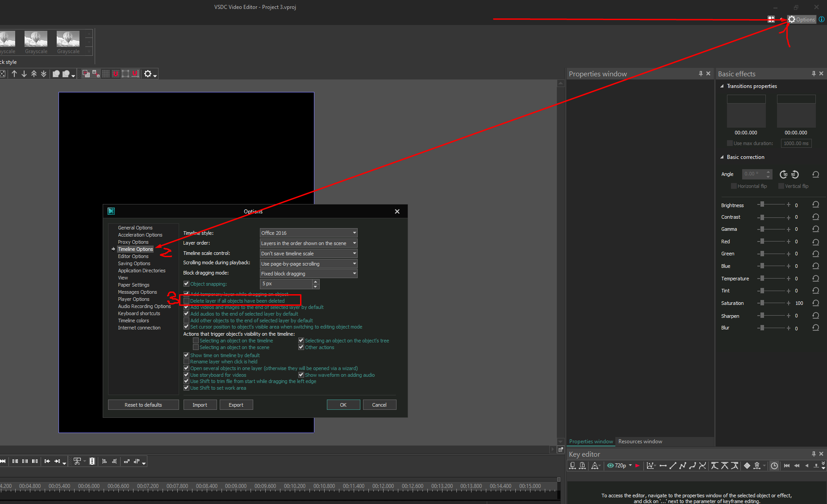Click the clock icon in Key editor
This screenshot has width=827, height=504.
click(774, 466)
